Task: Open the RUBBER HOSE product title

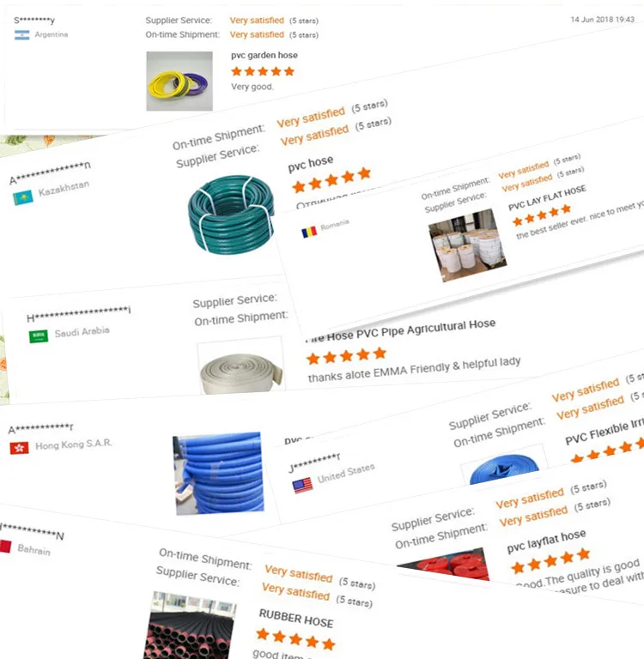Action: pyautogui.click(x=296, y=618)
